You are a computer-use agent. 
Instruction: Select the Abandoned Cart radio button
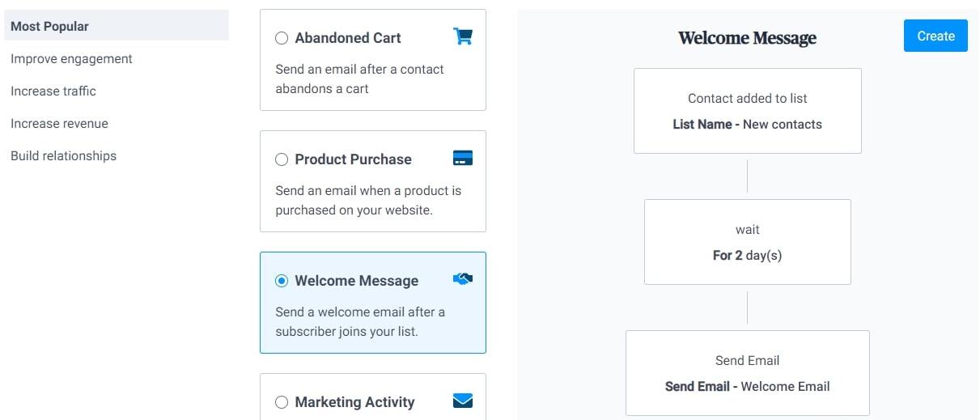tap(282, 38)
